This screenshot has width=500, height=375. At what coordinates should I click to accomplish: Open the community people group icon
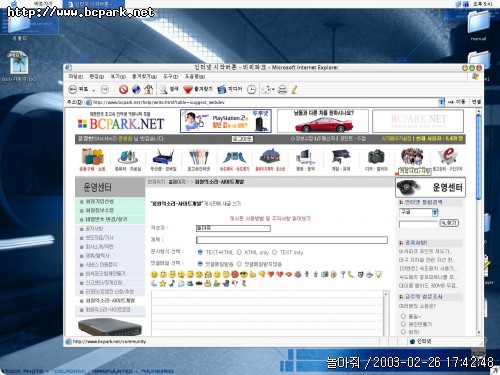(x=412, y=157)
